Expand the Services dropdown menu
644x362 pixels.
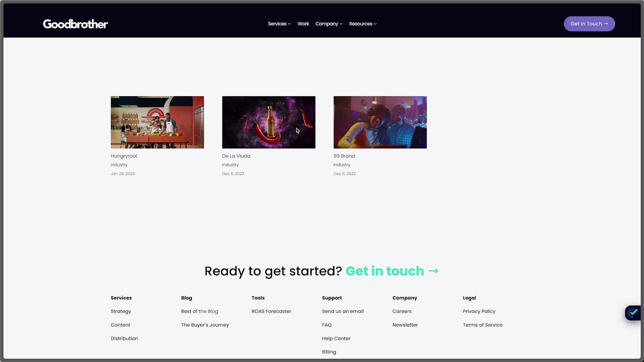point(279,24)
